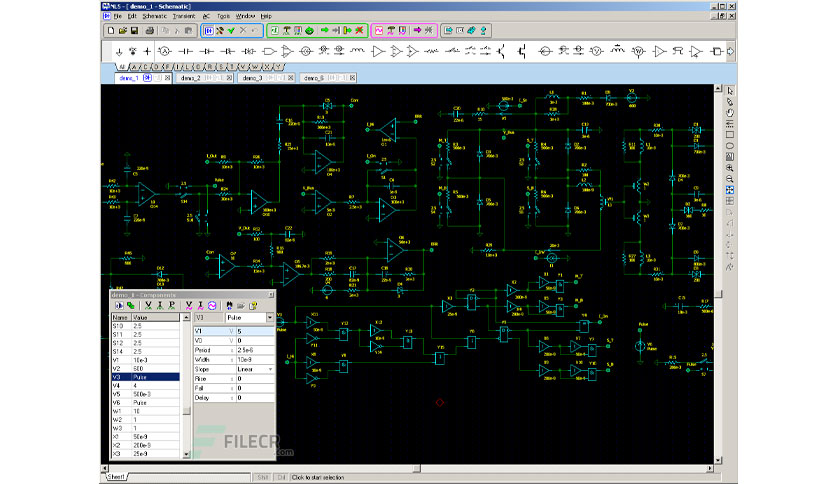Image resolution: width=836 pixels, height=484 pixels.
Task: Click the Print icon in toolbar
Action: click(x=150, y=31)
